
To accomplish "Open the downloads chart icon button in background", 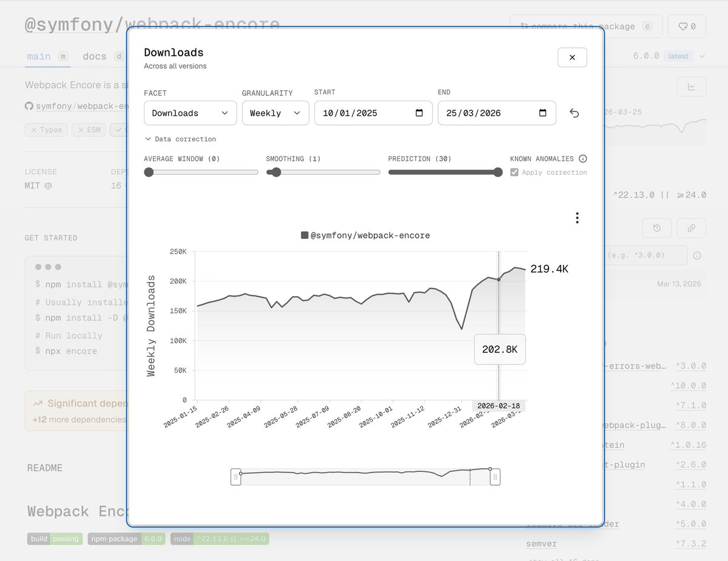I will click(692, 87).
